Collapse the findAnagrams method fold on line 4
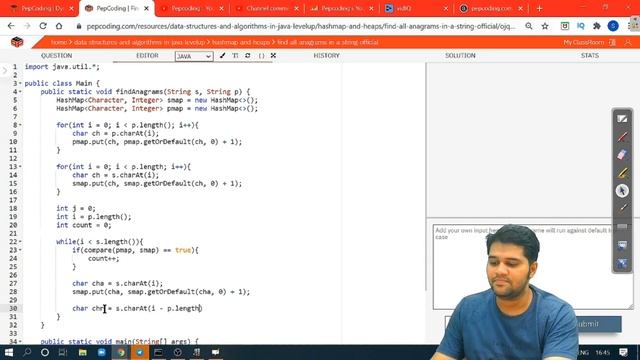Screen dimensions: 640x360 [20, 92]
